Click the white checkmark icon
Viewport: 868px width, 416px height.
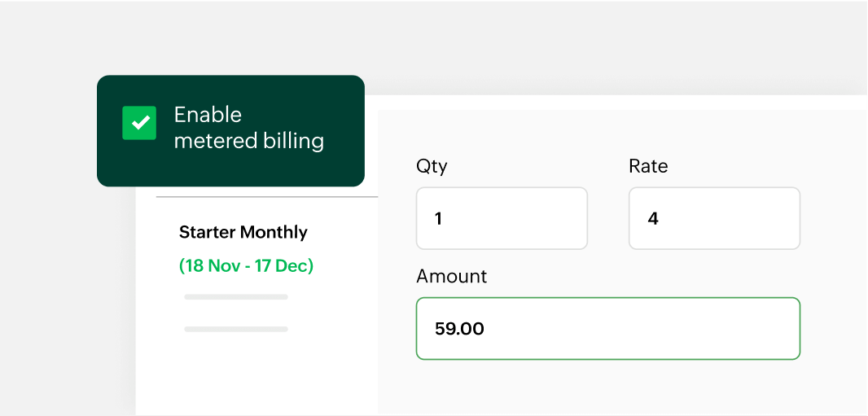click(140, 123)
